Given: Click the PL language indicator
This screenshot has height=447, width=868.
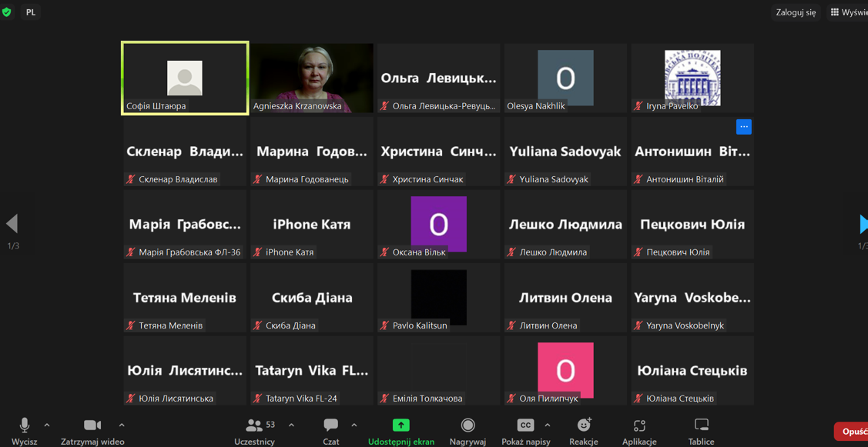Looking at the screenshot, I should [31, 12].
